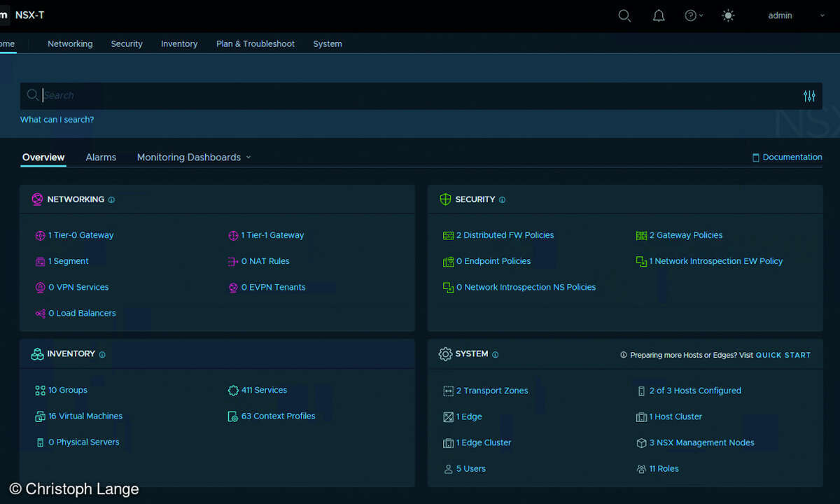Click the Gateway Policies icon
840x504 pixels.
[641, 236]
